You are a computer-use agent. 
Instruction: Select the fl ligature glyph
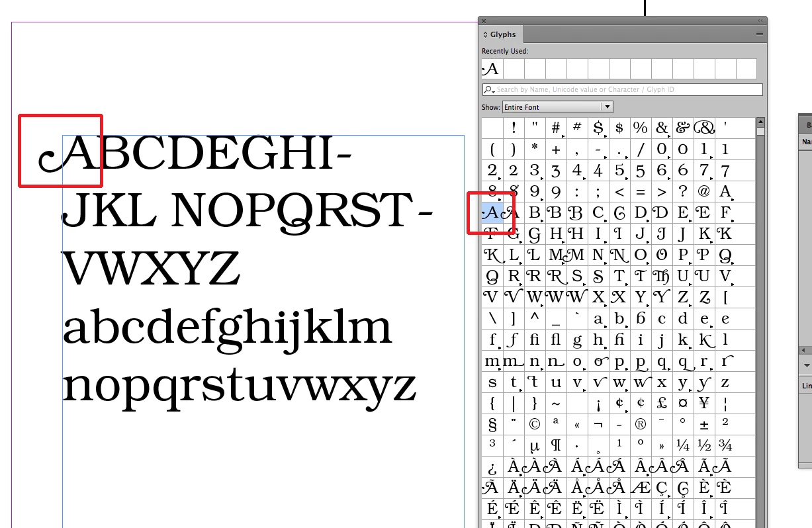point(555,340)
